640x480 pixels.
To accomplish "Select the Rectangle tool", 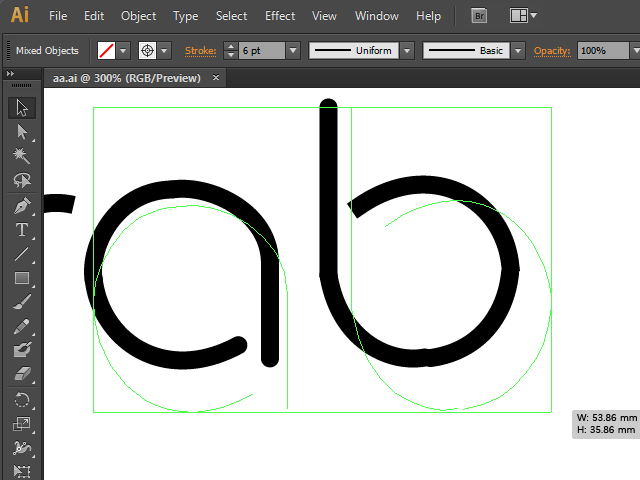I will click(22, 278).
